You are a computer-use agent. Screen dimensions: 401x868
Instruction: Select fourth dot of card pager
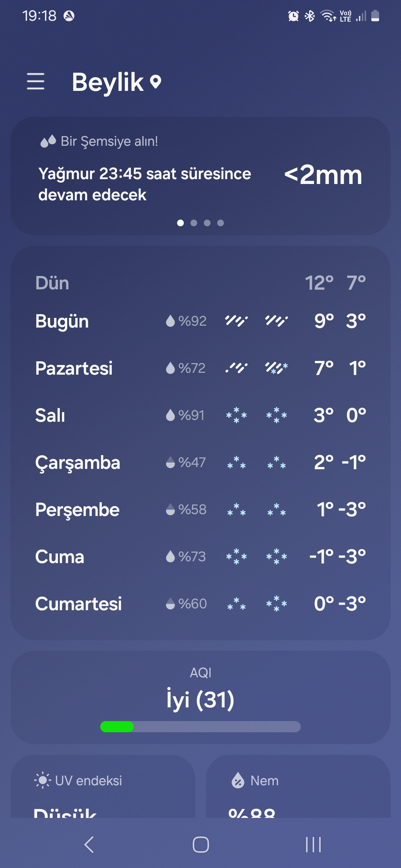click(221, 223)
